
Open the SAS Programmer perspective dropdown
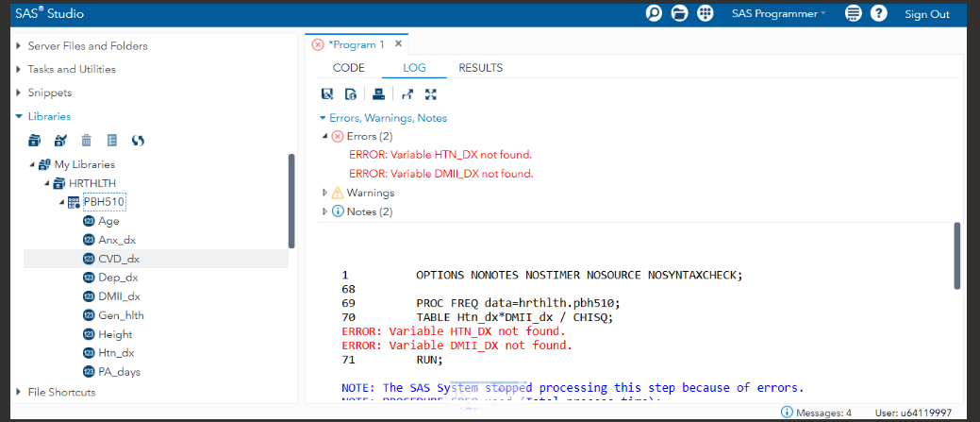[778, 13]
